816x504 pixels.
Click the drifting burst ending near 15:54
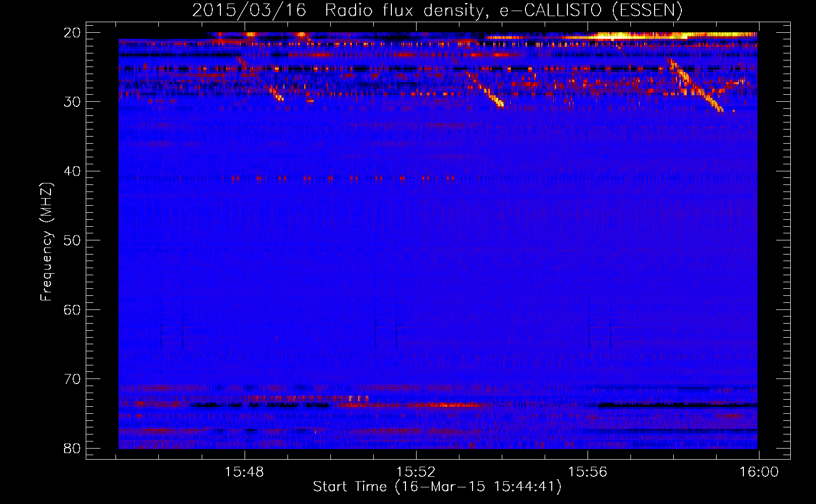coord(486,91)
